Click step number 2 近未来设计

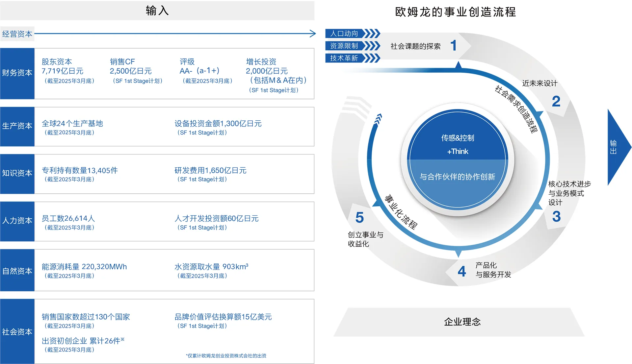pos(556,101)
